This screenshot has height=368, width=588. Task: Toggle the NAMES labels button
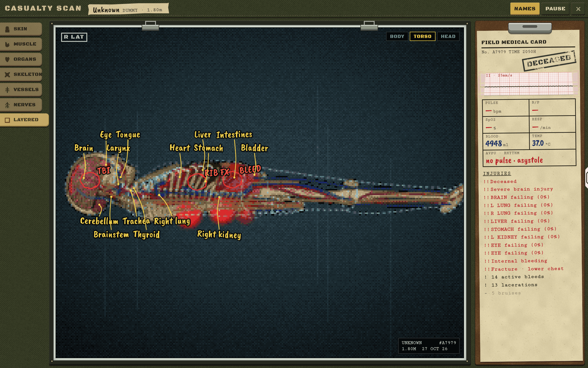point(525,9)
